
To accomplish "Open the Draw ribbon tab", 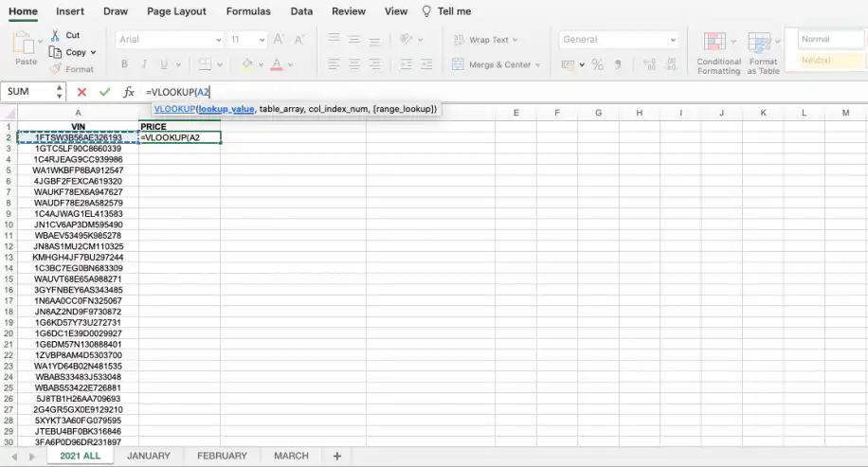I will click(x=116, y=11).
